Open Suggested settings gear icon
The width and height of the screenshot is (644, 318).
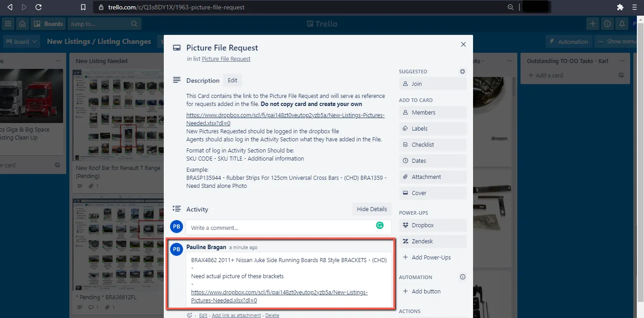(x=462, y=72)
